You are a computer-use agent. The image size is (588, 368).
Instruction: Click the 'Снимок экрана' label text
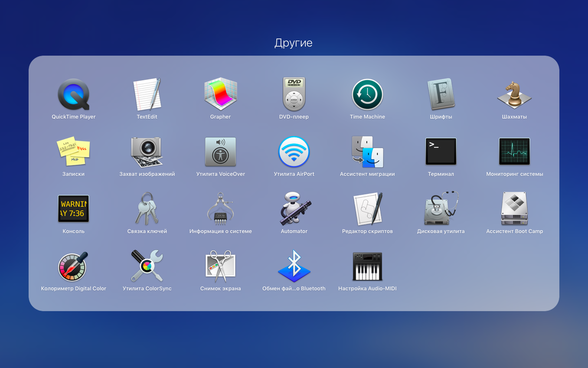pyautogui.click(x=220, y=289)
